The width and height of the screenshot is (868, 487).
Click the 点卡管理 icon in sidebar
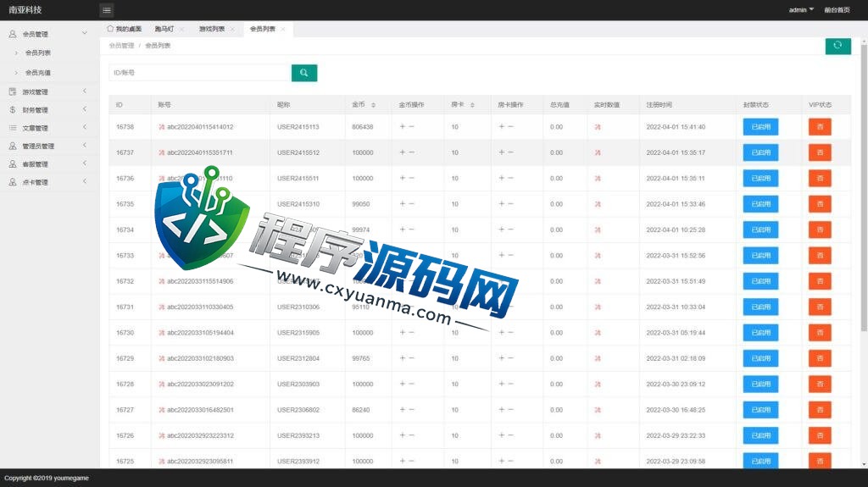click(x=12, y=181)
